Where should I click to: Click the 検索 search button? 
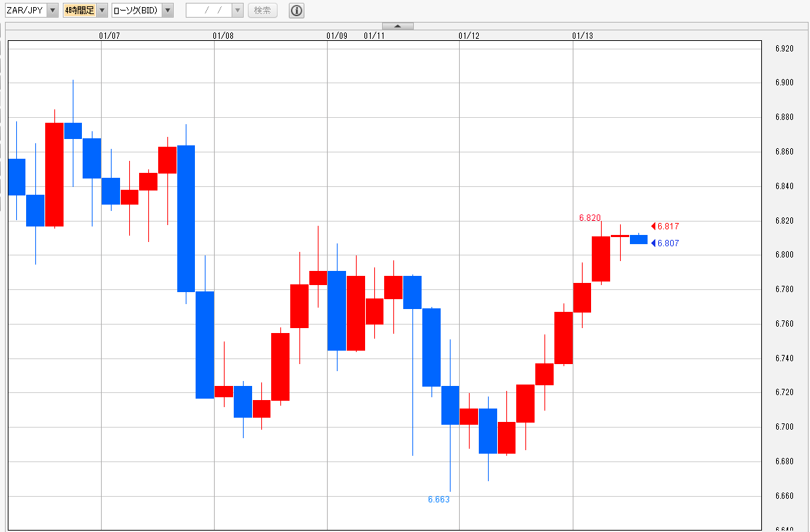point(263,11)
